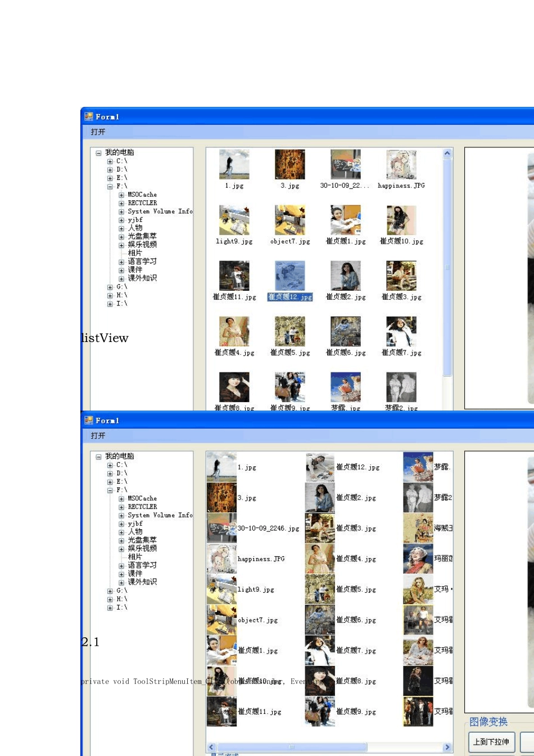
Task: Select the 相片 folder in lower window tree
Action: point(135,557)
